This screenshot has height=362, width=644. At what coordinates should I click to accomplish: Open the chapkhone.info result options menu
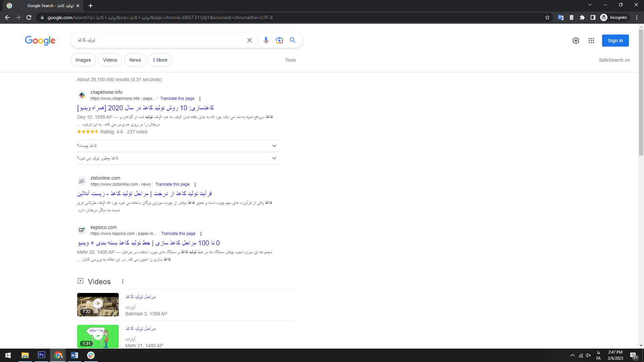(200, 99)
